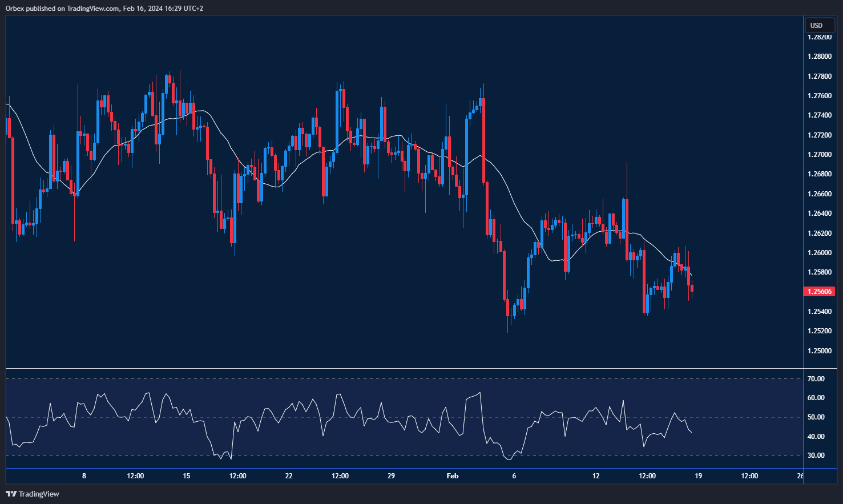Click the '19' date label on time axis
Image resolution: width=843 pixels, height=504 pixels.
[x=697, y=475]
